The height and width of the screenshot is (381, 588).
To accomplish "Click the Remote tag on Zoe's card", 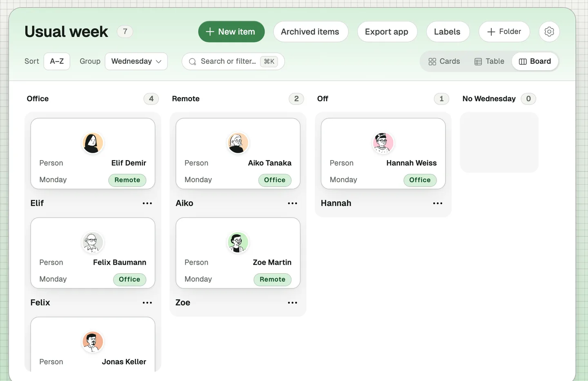I will [x=273, y=279].
